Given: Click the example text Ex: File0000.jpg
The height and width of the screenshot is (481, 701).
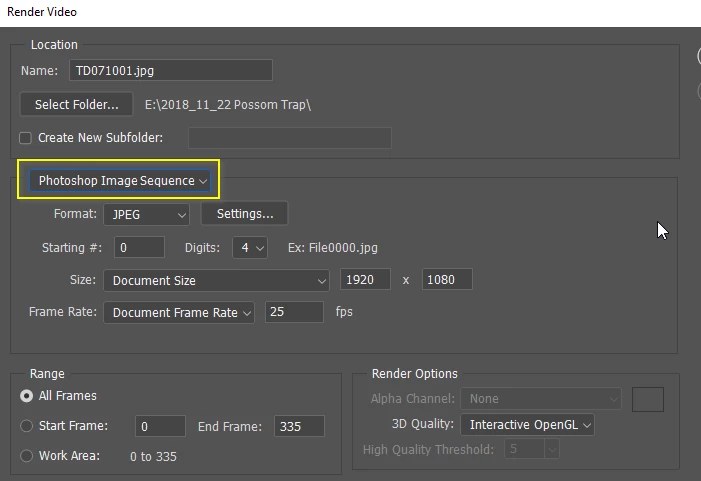Looking at the screenshot, I should click(x=333, y=248).
